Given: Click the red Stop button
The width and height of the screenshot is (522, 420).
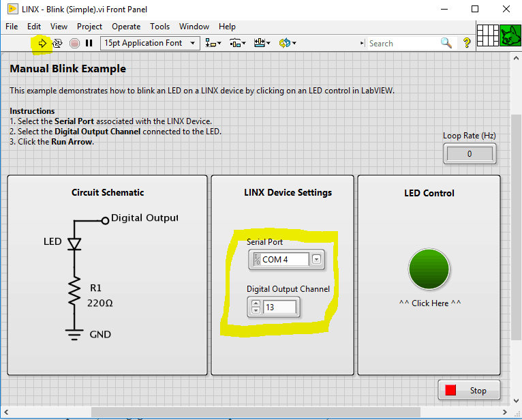Looking at the screenshot, I should click(469, 391).
